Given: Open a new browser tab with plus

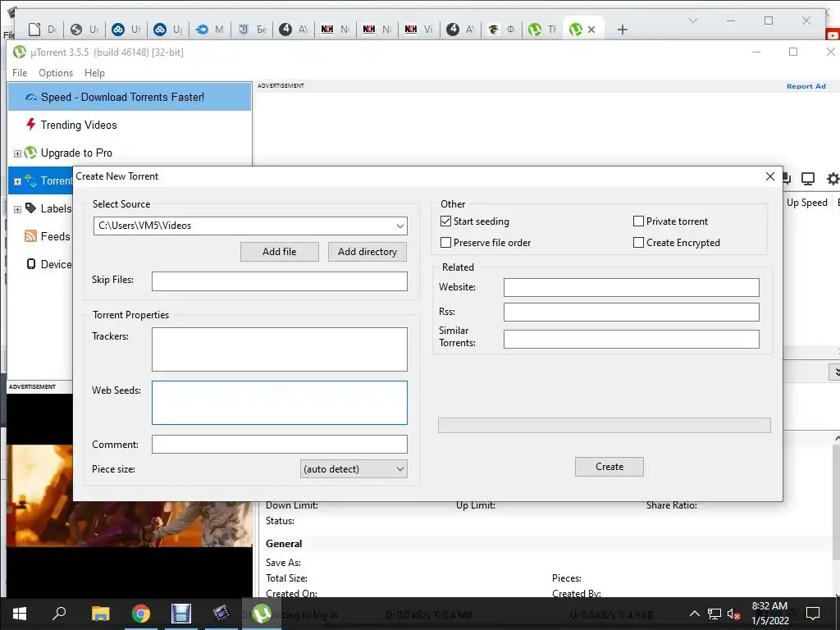Looking at the screenshot, I should click(622, 30).
